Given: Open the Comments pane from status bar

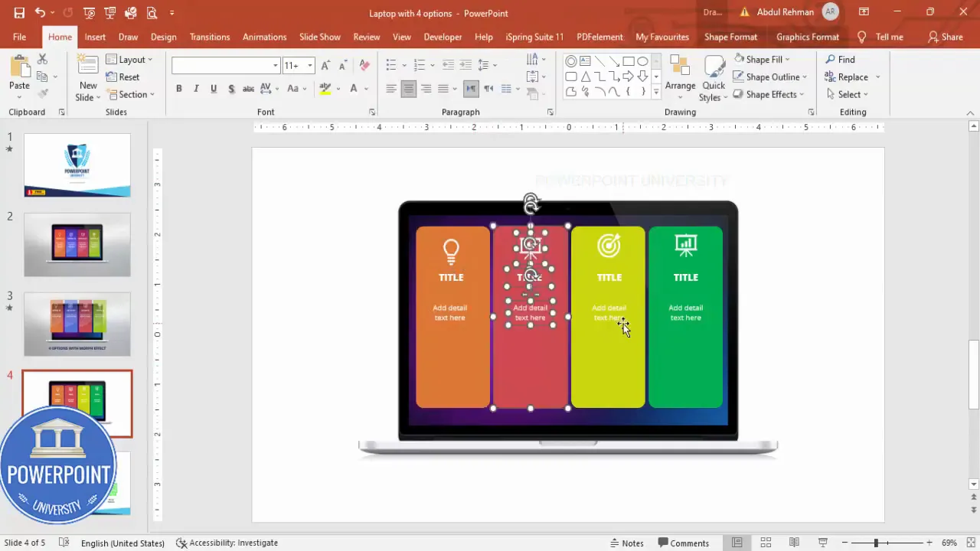Looking at the screenshot, I should [683, 543].
